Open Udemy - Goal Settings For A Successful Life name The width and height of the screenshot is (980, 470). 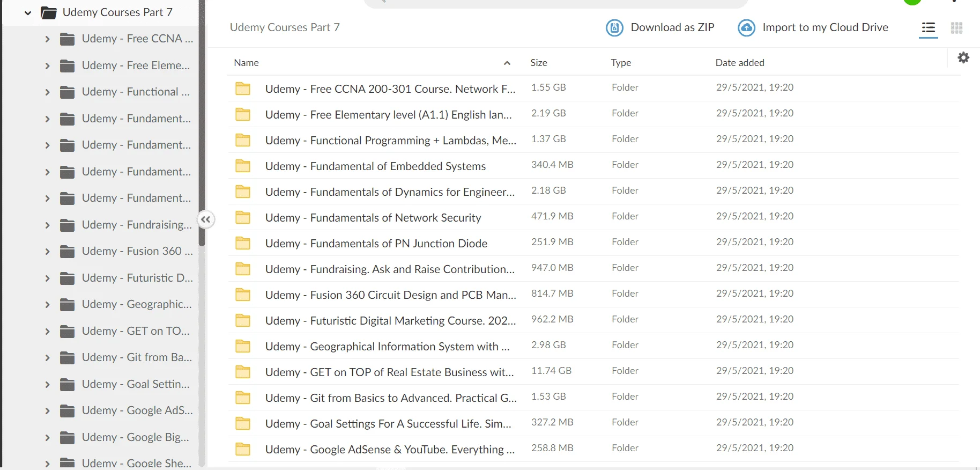pyautogui.click(x=388, y=424)
